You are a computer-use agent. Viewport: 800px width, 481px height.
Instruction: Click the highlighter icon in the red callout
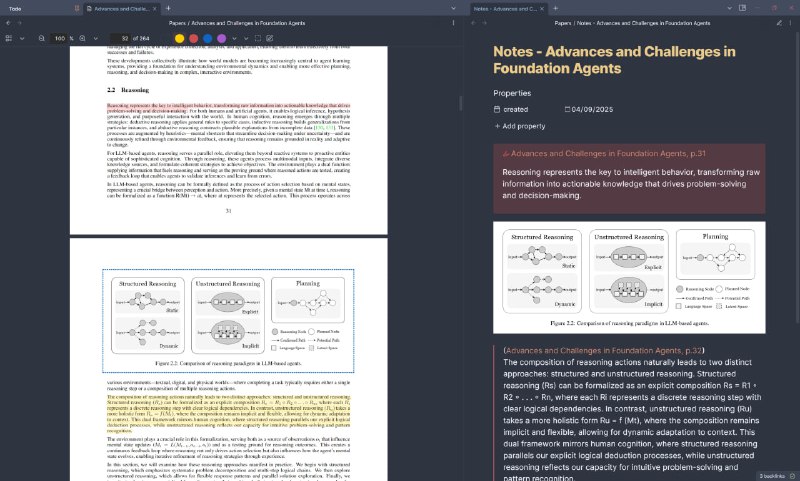tap(506, 154)
